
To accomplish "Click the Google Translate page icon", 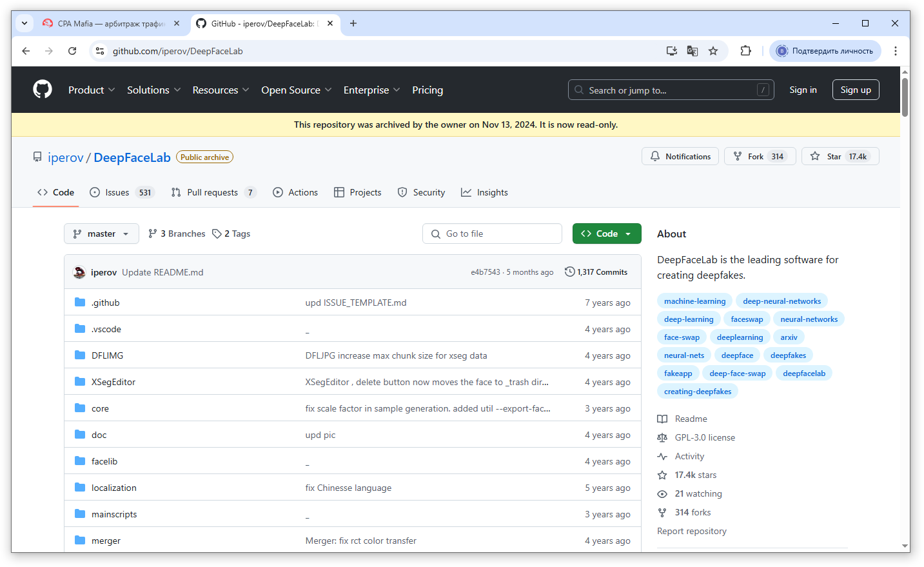I will click(693, 51).
